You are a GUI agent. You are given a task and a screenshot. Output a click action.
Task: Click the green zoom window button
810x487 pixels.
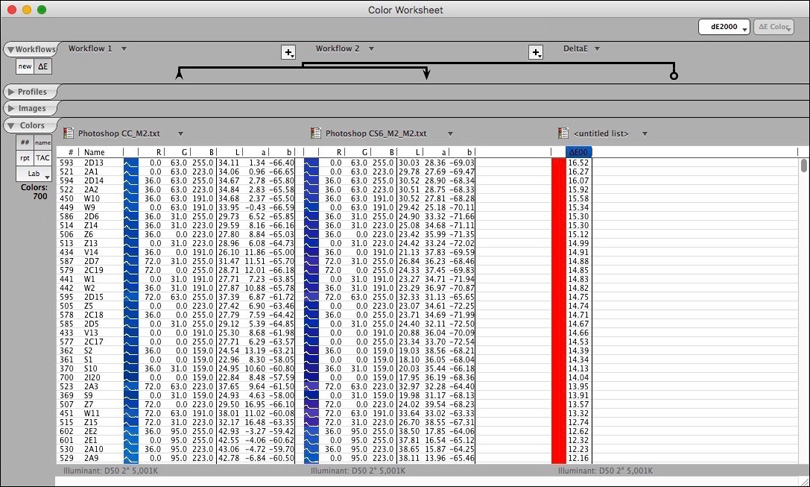point(42,10)
